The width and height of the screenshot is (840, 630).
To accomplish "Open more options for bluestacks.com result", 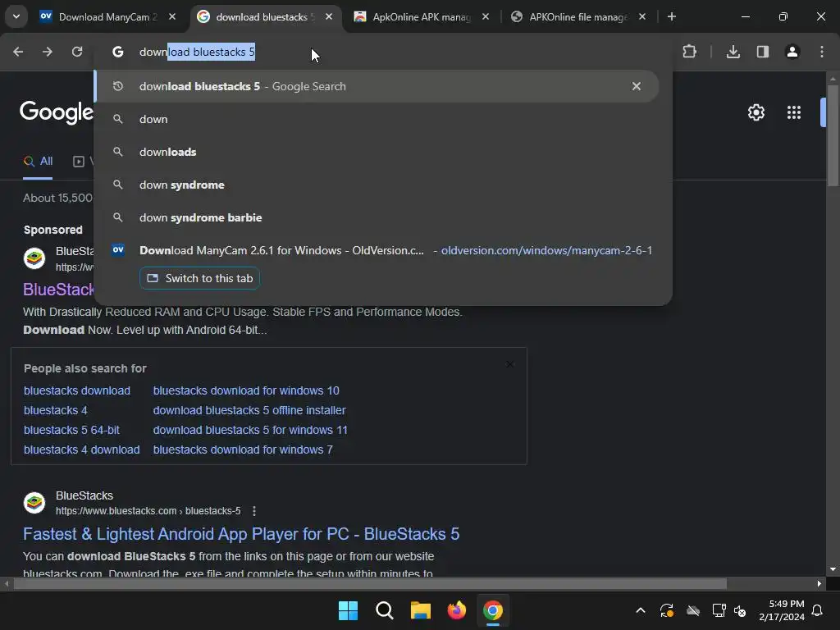I will tap(254, 511).
